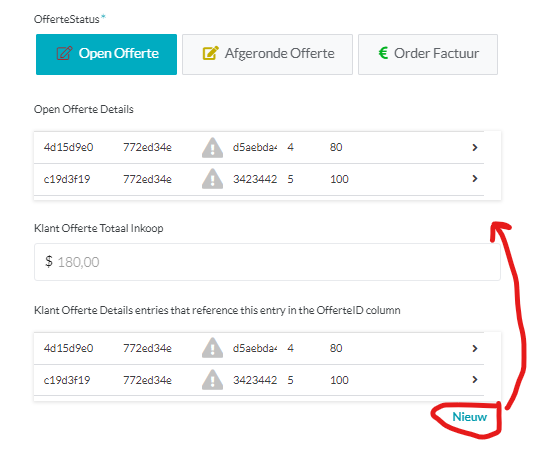This screenshot has height=457, width=547.
Task: Click the green euro icon on Order Factuur
Action: [383, 53]
